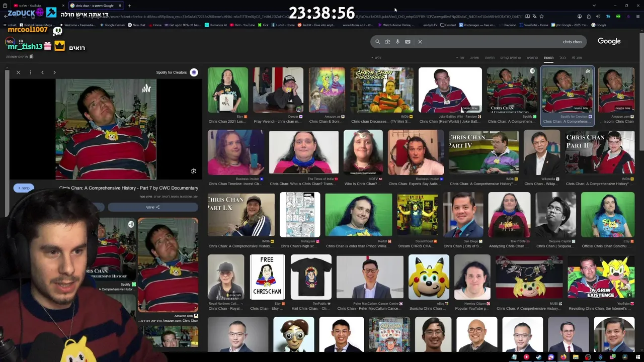Open the Sequoia Capital black-and-white portrait thumbnail
Image resolution: width=644 pixels, height=362 pixels.
(x=555, y=215)
